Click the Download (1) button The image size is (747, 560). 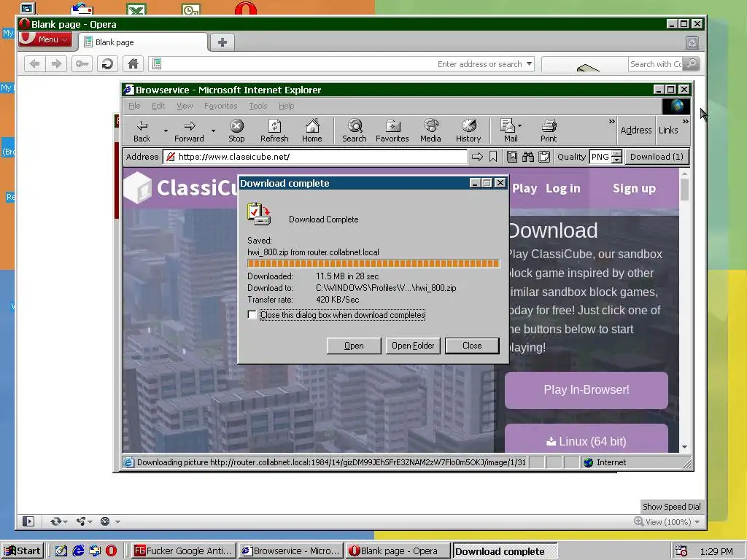pyautogui.click(x=657, y=157)
